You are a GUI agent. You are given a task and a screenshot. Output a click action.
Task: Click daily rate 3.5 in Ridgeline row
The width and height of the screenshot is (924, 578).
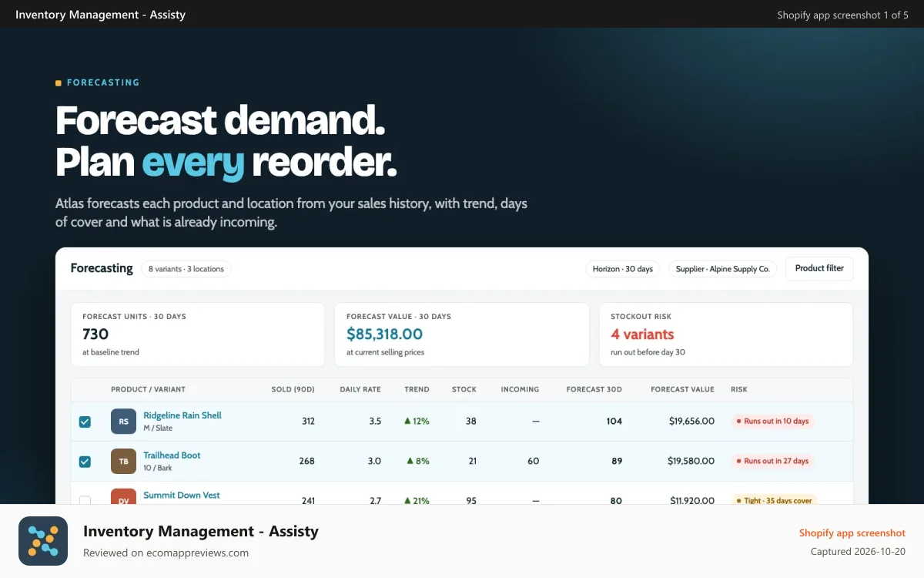tap(375, 422)
